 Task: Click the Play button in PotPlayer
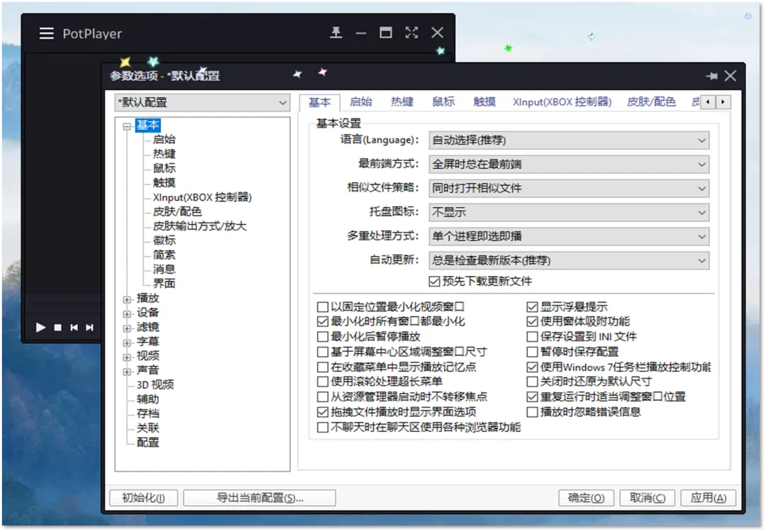click(x=40, y=327)
